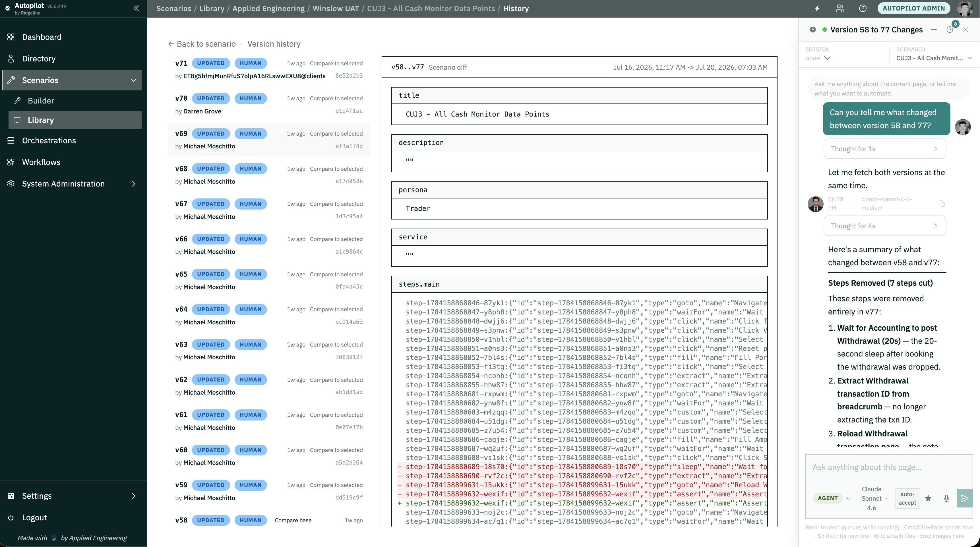The height and width of the screenshot is (547, 980).
Task: Collapse the Scenarios menu chevron
Action: (x=134, y=80)
